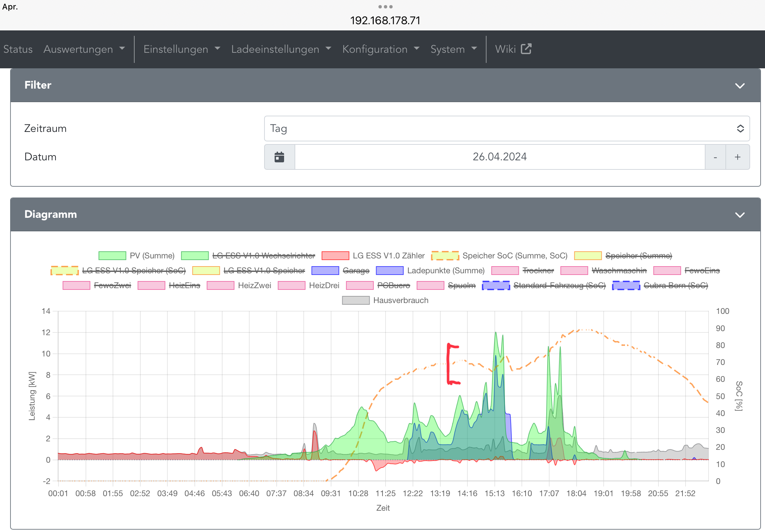Toggle LG ESS V1.0 Zähler legend entry
This screenshot has width=765, height=532.
click(388, 256)
